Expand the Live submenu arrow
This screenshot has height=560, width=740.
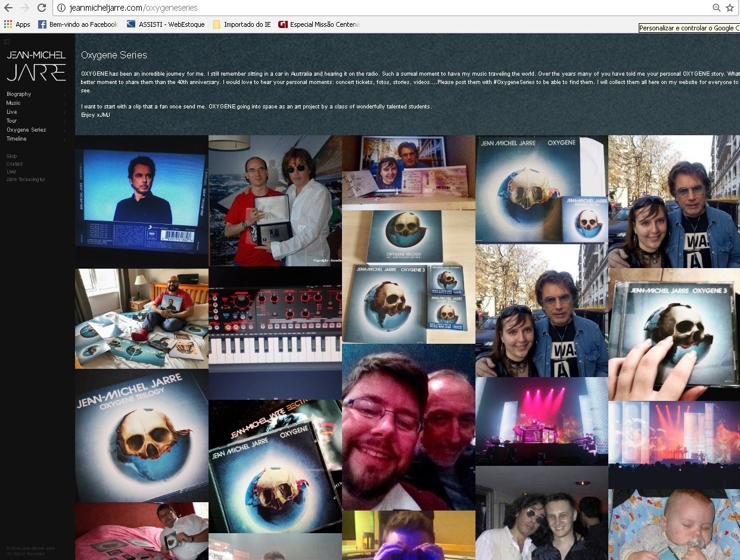pos(64,112)
